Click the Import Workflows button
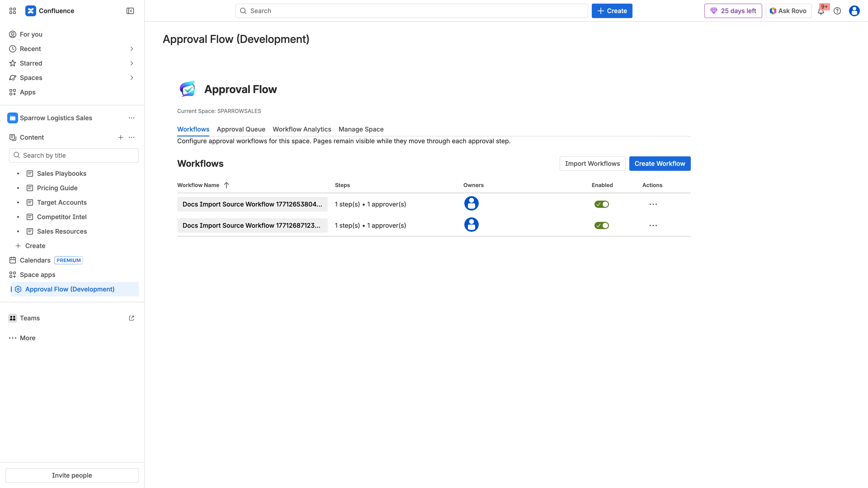 (x=592, y=163)
